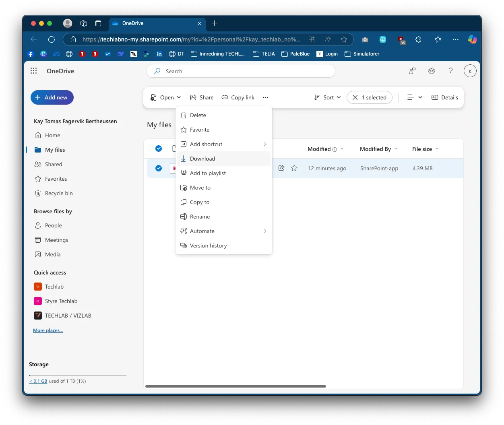Open the Copilot icon in Edge toolbar
This screenshot has height=425, width=504.
click(x=472, y=39)
